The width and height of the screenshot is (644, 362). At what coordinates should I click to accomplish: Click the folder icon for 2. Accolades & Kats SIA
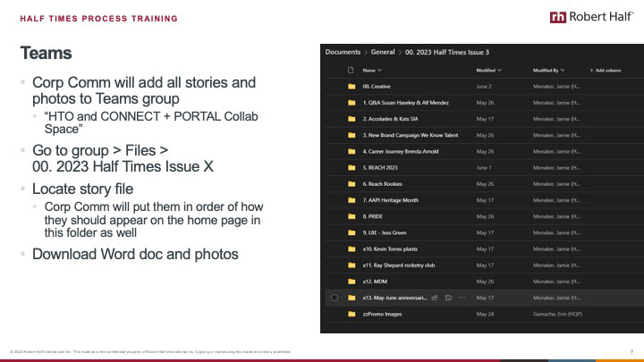tap(352, 119)
